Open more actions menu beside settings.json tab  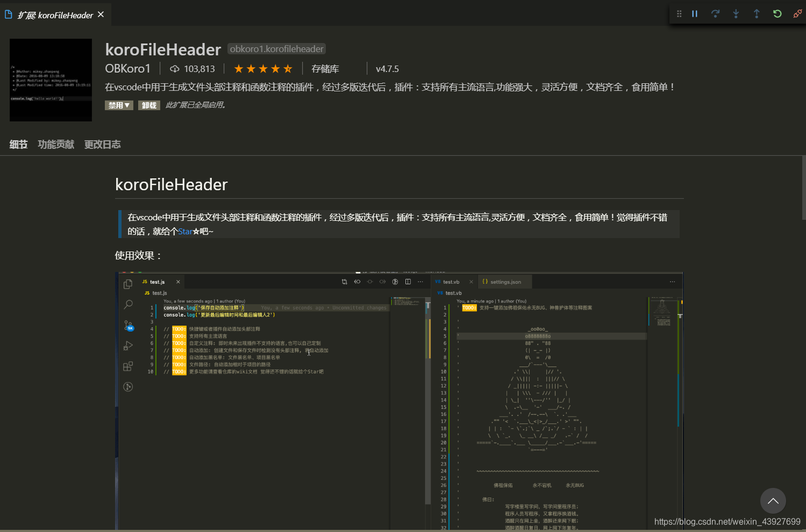(x=672, y=281)
